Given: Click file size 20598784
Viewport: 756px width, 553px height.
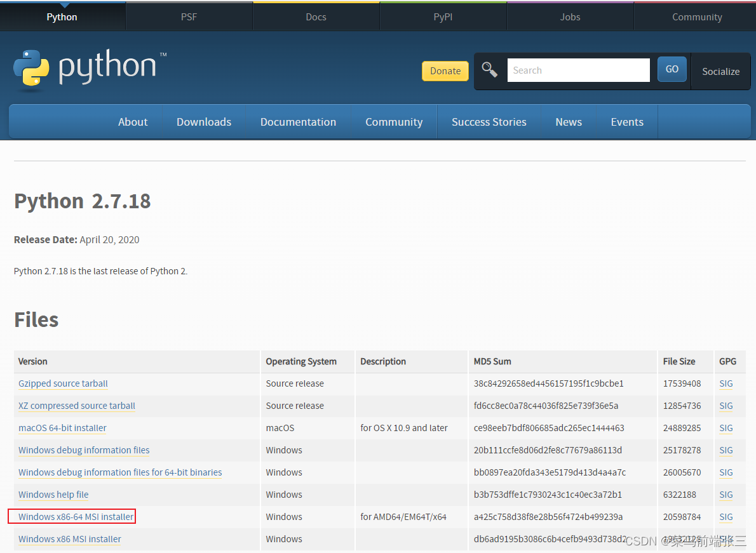Looking at the screenshot, I should point(682,516).
